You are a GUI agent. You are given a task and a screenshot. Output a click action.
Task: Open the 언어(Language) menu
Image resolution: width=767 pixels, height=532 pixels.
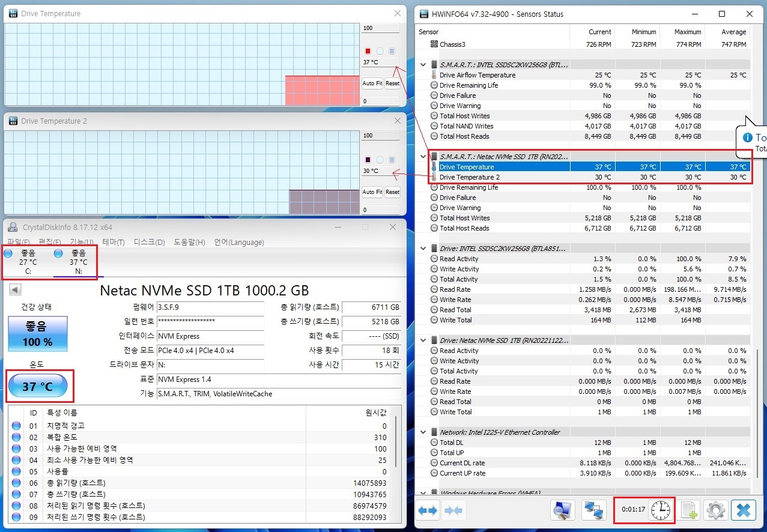[238, 242]
